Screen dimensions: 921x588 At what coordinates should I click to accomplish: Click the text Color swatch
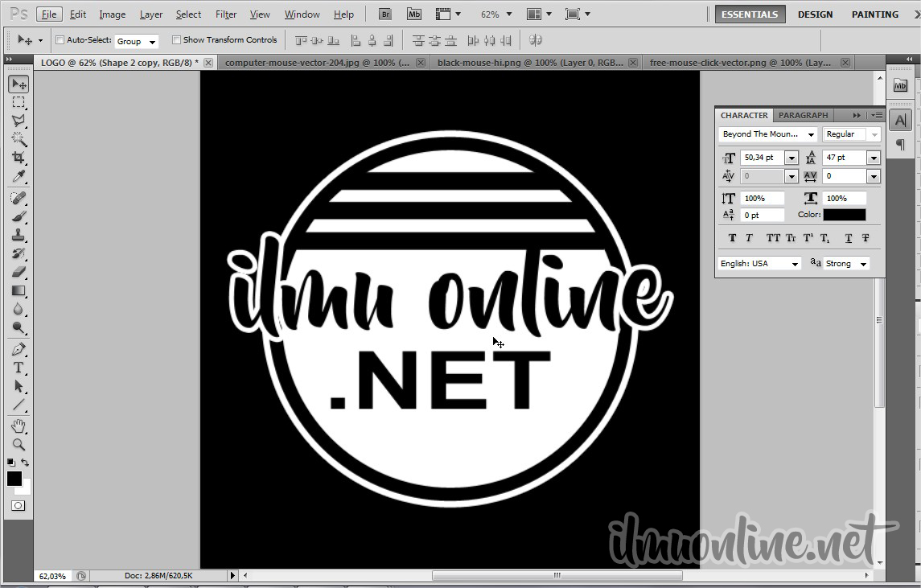coord(844,215)
